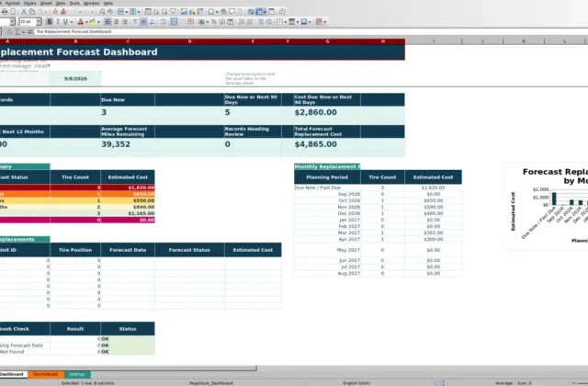Click Merge and Center Cells icon
The height and width of the screenshot is (386, 588).
[x=174, y=22]
